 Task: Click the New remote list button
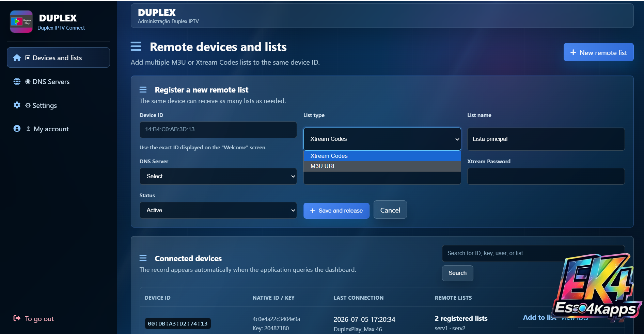pyautogui.click(x=598, y=52)
